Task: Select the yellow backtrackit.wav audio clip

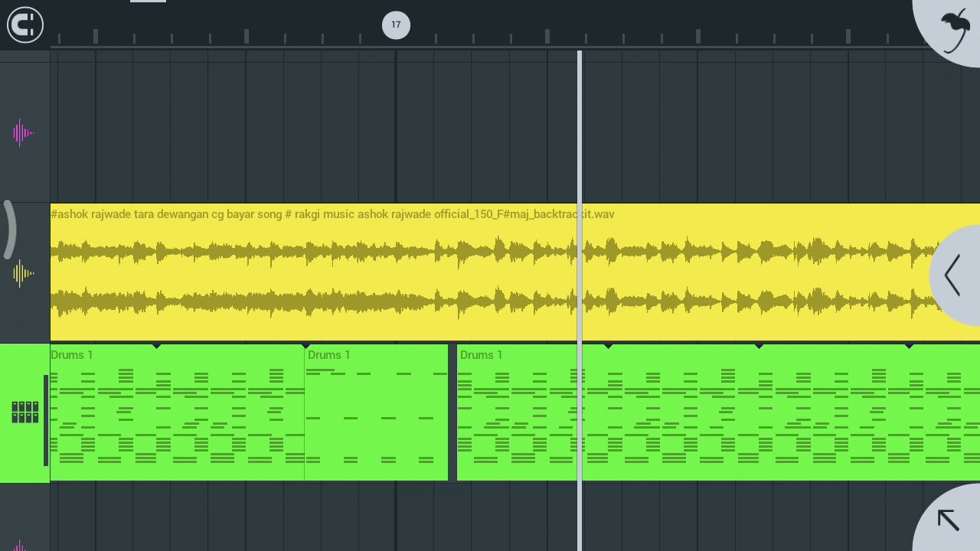Action: 514,272
